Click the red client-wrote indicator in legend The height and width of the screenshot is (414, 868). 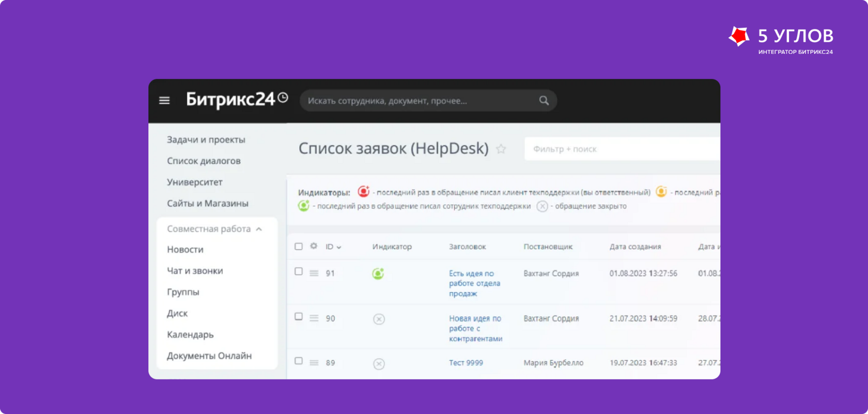[364, 191]
